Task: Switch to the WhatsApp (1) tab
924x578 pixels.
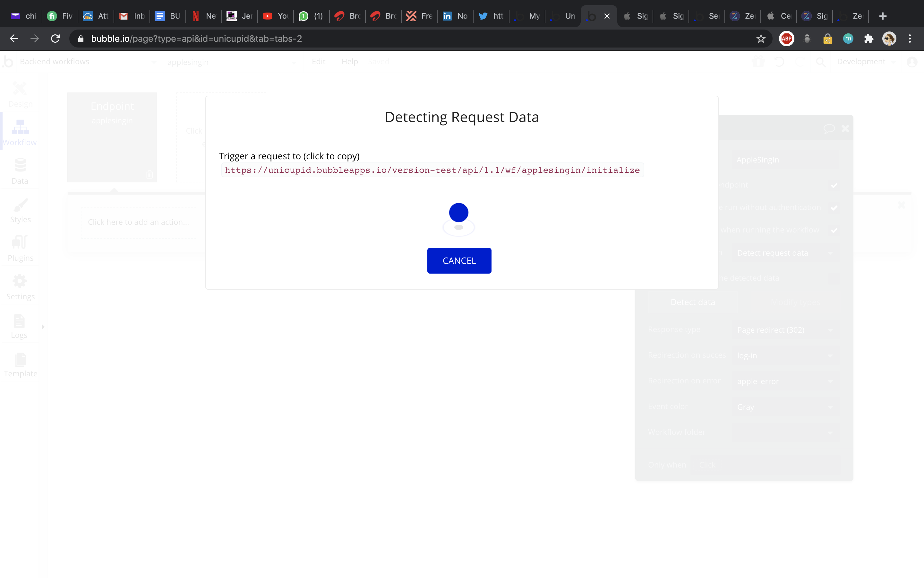Action: (x=312, y=16)
